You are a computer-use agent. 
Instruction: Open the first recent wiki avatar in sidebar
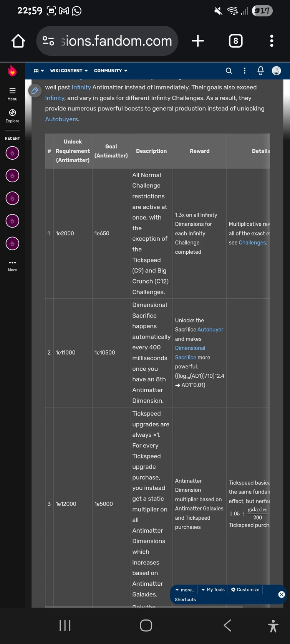tap(12, 153)
